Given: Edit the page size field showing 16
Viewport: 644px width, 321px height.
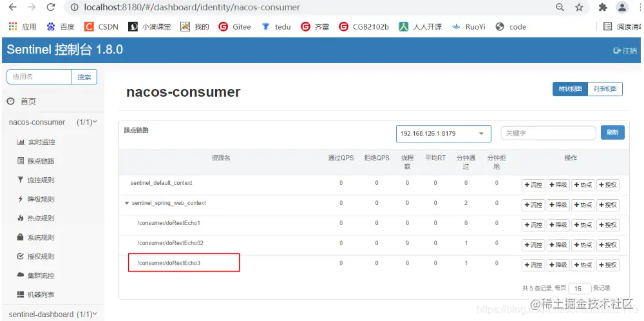Looking at the screenshot, I should pos(580,289).
